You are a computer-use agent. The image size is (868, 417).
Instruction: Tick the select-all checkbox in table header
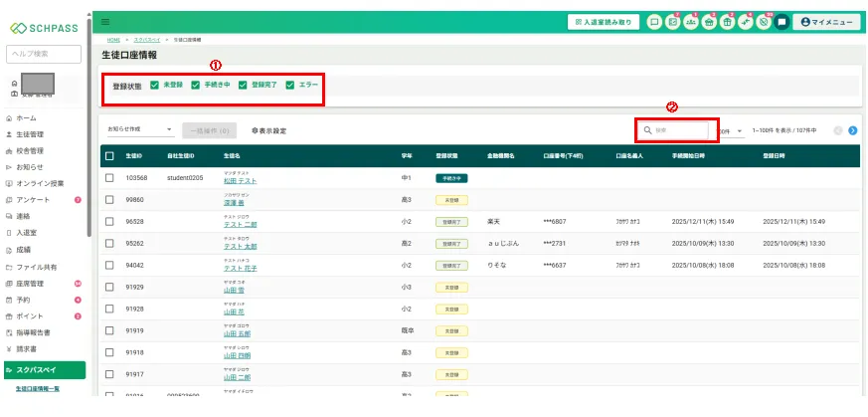[109, 156]
